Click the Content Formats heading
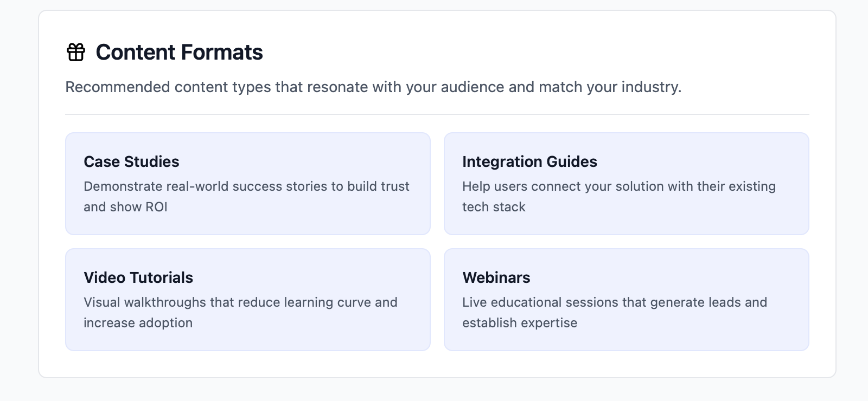Viewport: 868px width, 401px height. coord(179,53)
